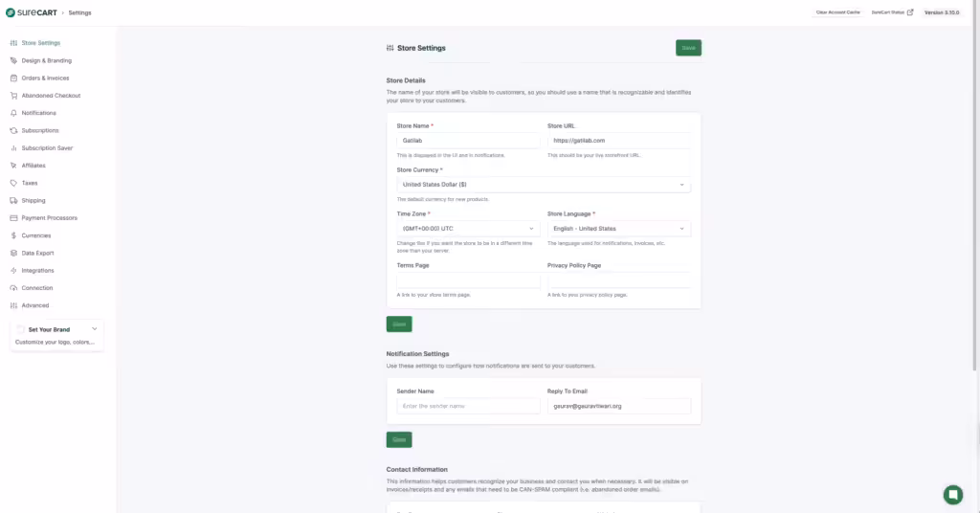Click the SureCart logo in header

[x=31, y=12]
